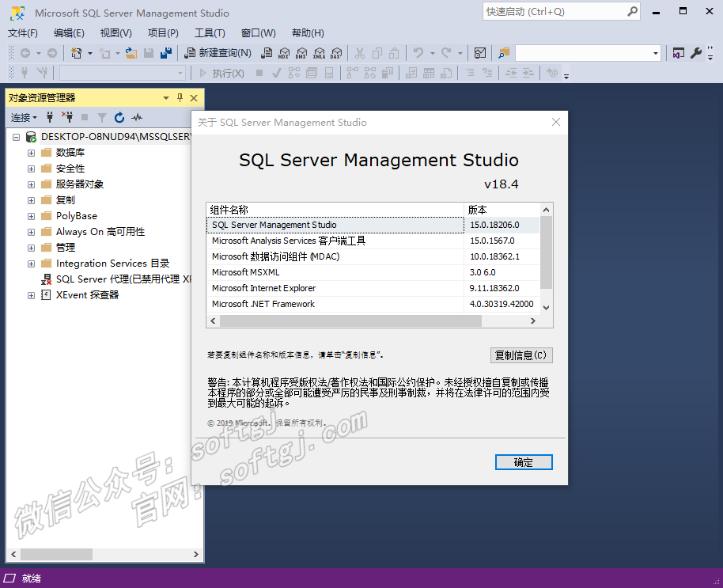Click the Connect plug icon in Object Explorer
723x588 pixels.
[50, 118]
